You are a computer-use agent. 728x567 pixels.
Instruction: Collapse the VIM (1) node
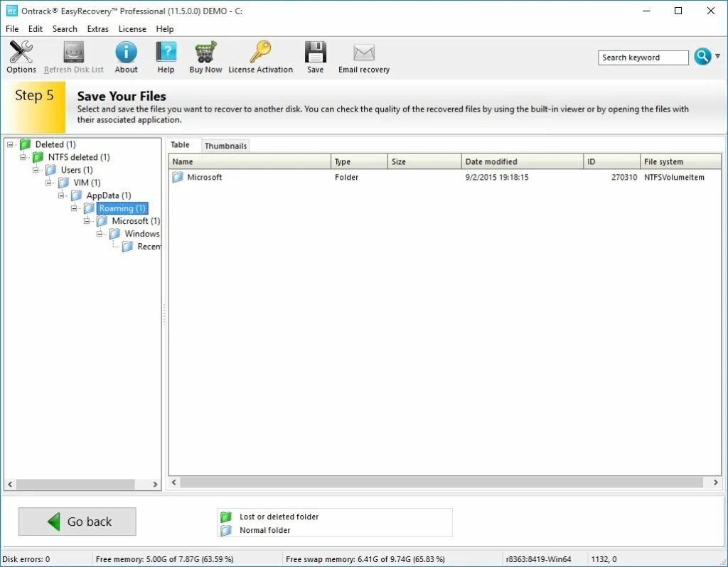click(x=48, y=183)
